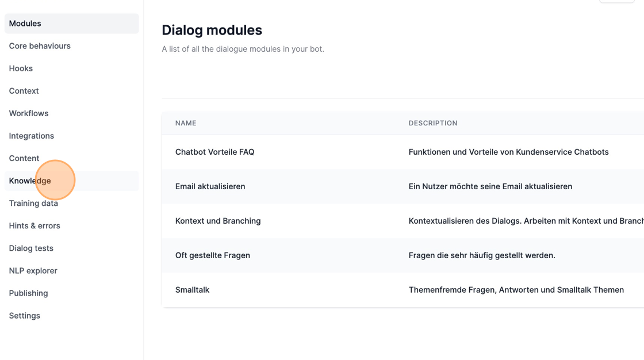This screenshot has width=644, height=360.
Task: Navigate to Workflows
Action: (71, 113)
